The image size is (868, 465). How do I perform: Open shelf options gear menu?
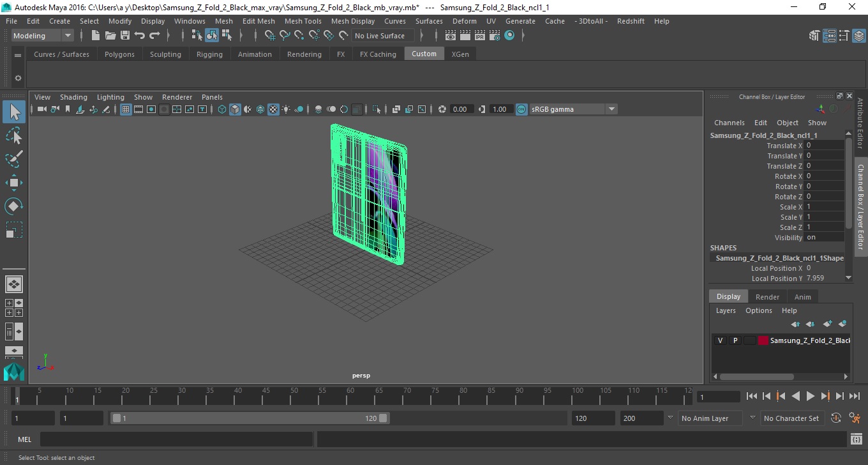[18, 79]
